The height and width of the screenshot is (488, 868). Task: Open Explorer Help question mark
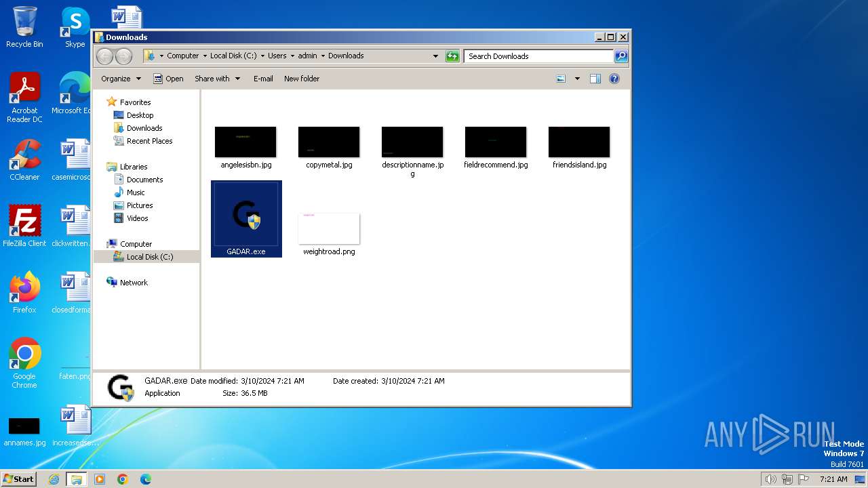pos(614,79)
